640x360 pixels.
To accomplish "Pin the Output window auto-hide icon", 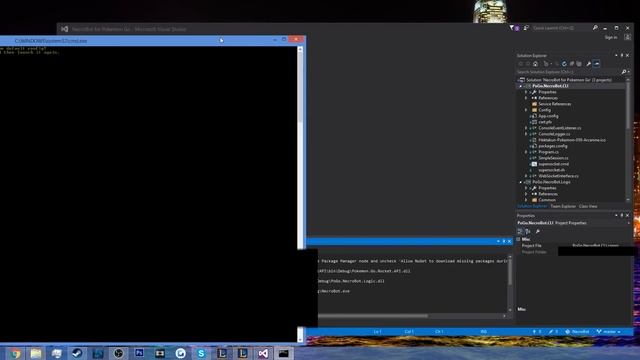I will (x=504, y=241).
